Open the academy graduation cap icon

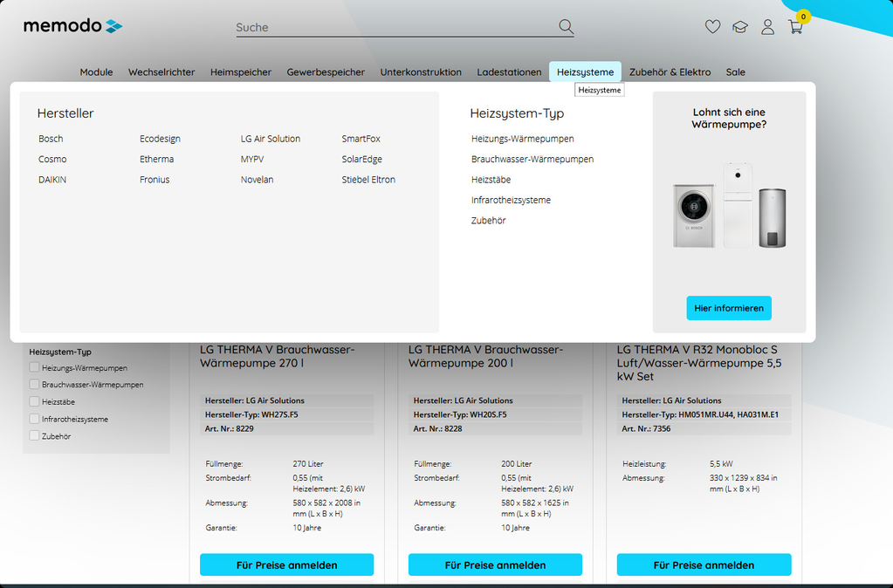739,27
